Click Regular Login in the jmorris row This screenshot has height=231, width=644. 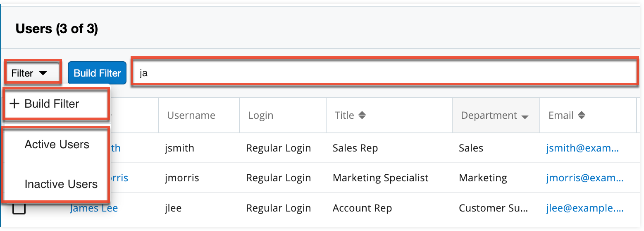278,178
